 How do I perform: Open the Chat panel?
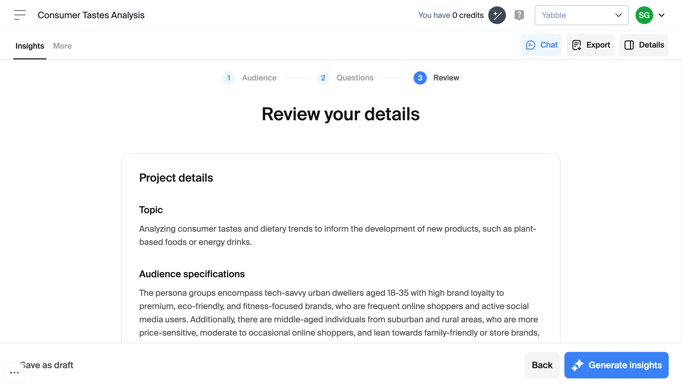(541, 45)
